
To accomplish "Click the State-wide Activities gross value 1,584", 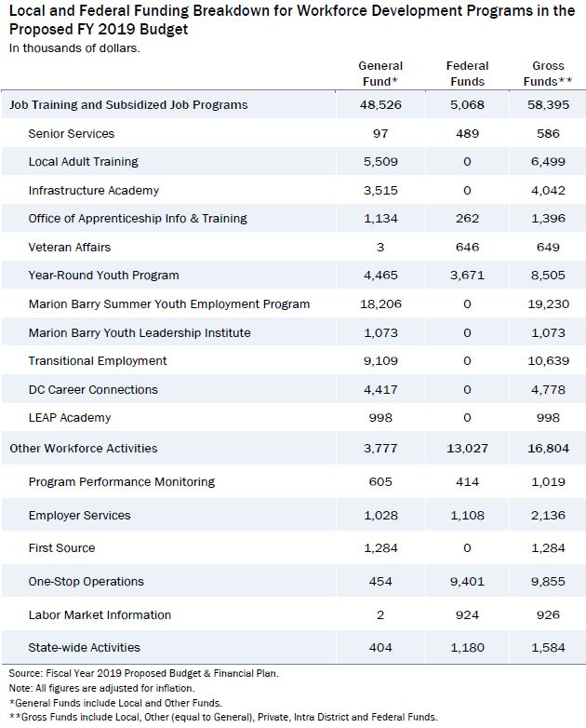I will coord(548,647).
